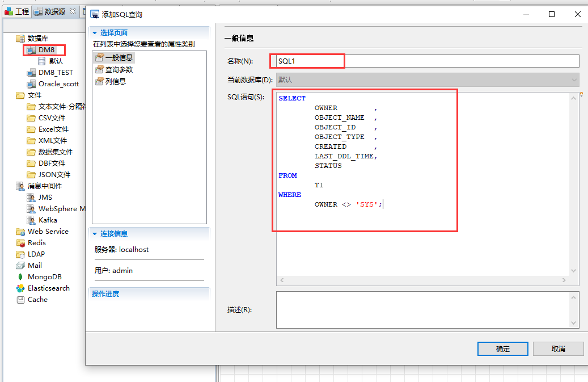Click the 确定 button
588x382 pixels.
tap(502, 349)
